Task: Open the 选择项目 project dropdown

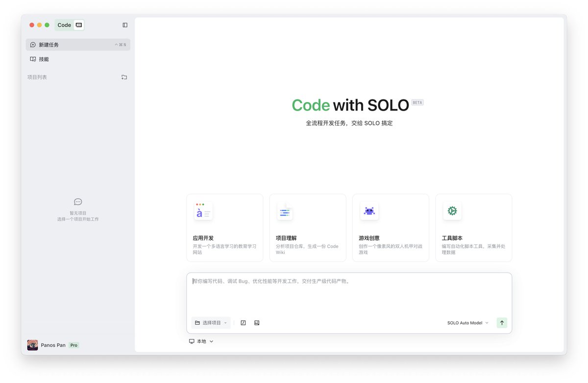Action: (211, 323)
